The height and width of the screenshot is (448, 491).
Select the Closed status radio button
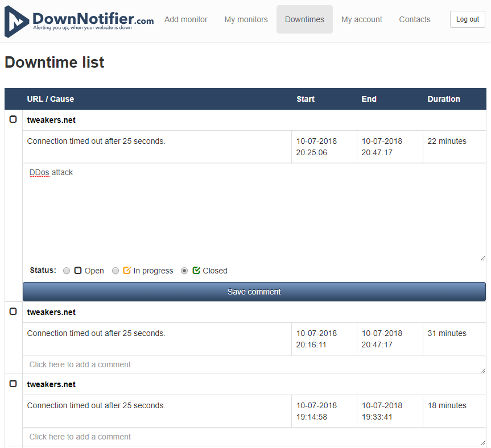pos(184,271)
